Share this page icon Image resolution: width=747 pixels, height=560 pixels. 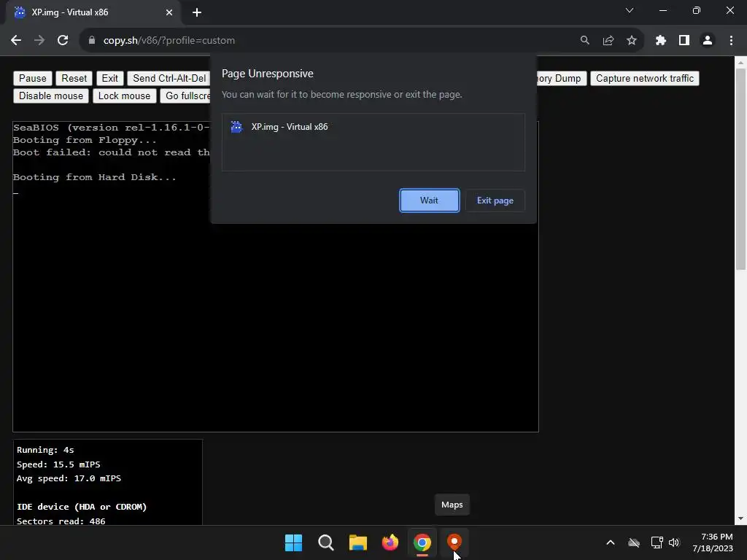pyautogui.click(x=608, y=41)
